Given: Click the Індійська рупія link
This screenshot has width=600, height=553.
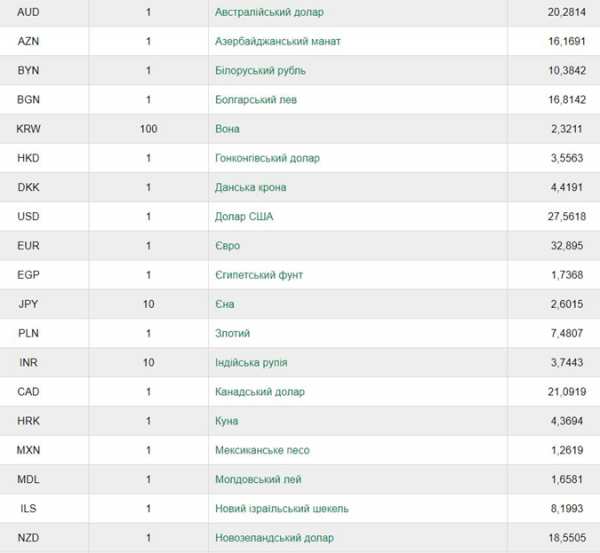Looking at the screenshot, I should (251, 362).
